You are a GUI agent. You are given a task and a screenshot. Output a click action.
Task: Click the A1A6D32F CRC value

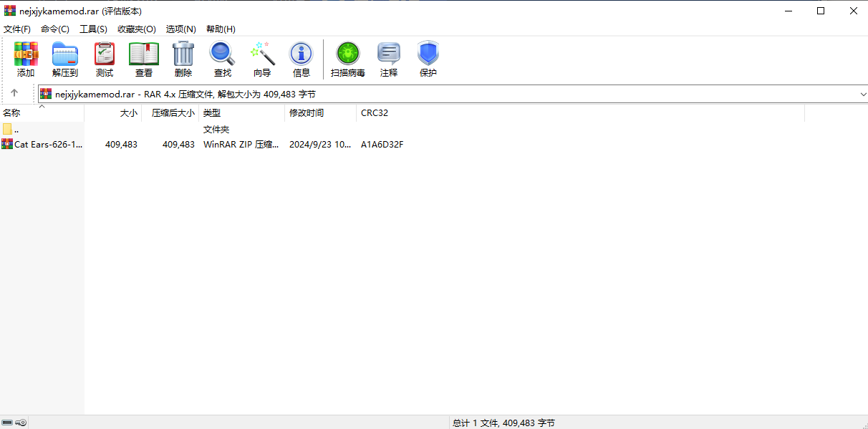pyautogui.click(x=382, y=144)
